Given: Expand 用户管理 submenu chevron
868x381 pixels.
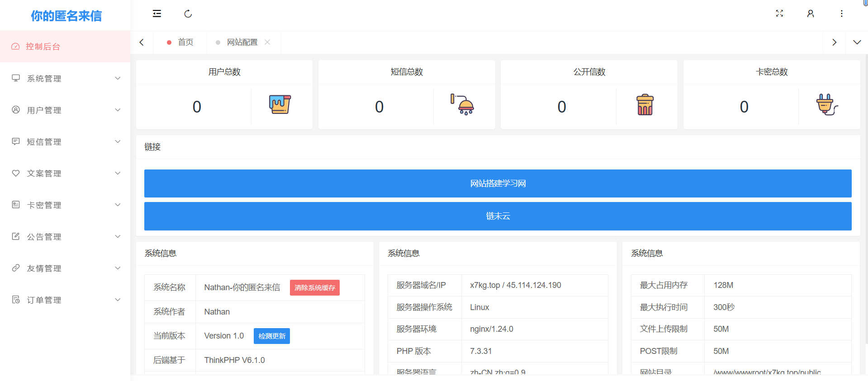Looking at the screenshot, I should point(118,110).
